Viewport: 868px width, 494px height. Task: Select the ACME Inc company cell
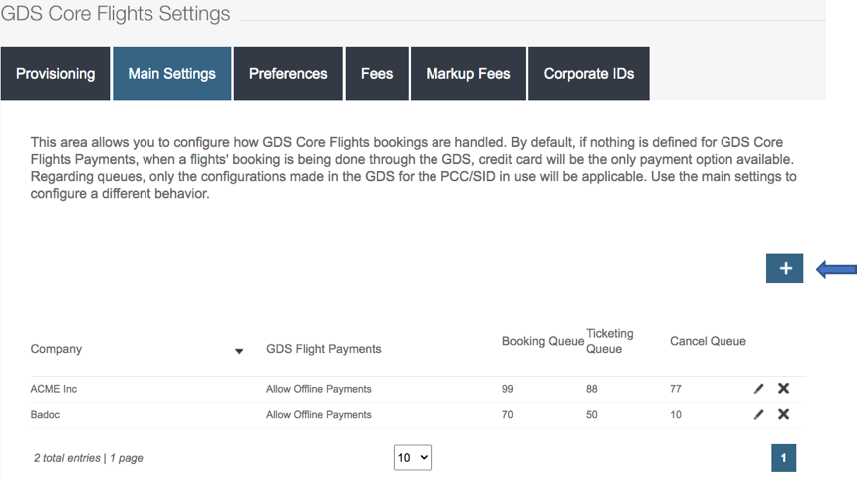54,389
